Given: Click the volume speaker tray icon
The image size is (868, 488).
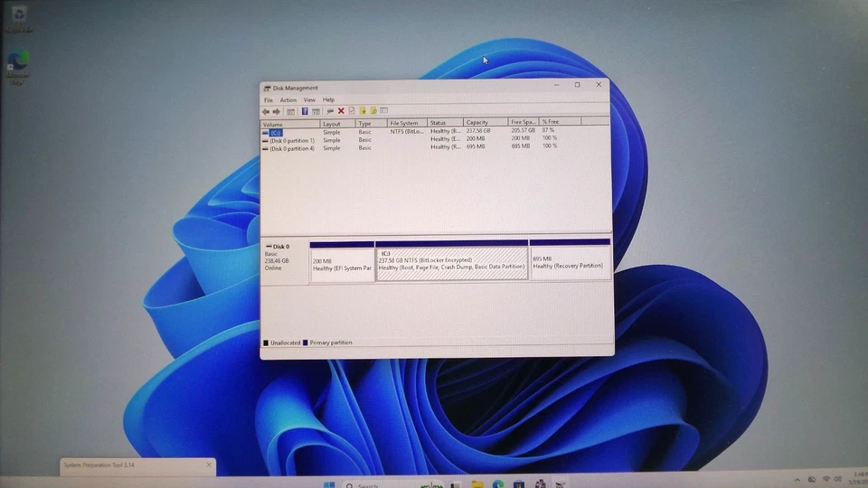Looking at the screenshot, I should pyautogui.click(x=837, y=479).
